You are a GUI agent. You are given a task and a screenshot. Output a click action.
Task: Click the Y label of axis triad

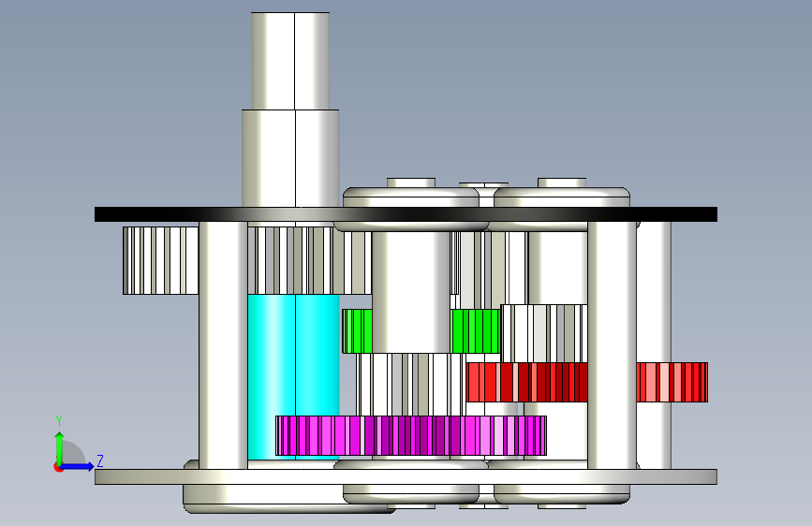coord(59,421)
